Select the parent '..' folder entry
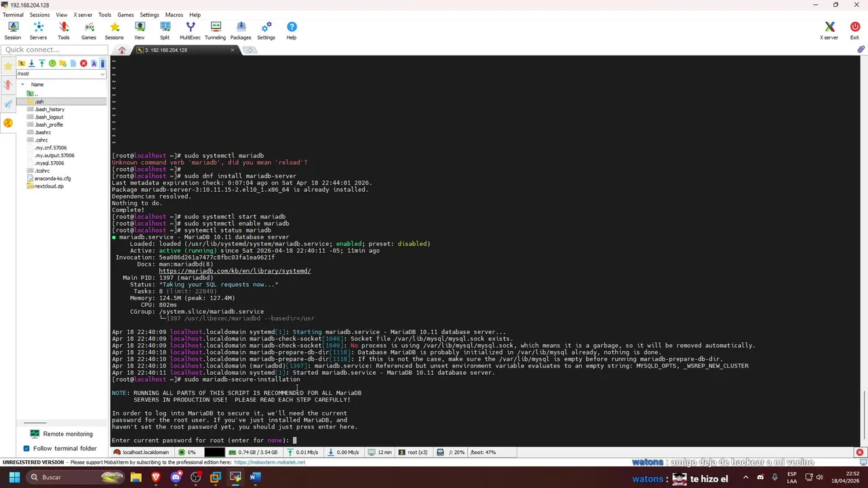The width and height of the screenshot is (868, 488). (33, 94)
